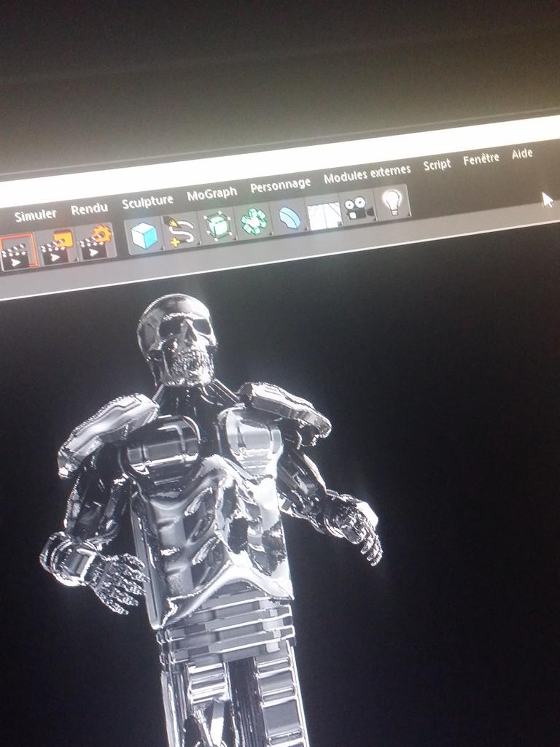Image resolution: width=560 pixels, height=747 pixels.
Task: Open the Fenêtre menu
Action: click(481, 159)
